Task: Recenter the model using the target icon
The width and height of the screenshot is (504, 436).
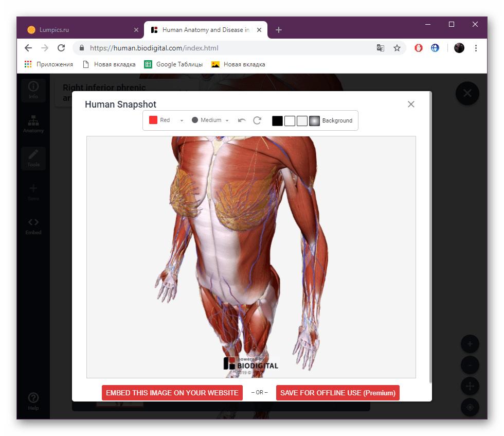Action: click(470, 407)
